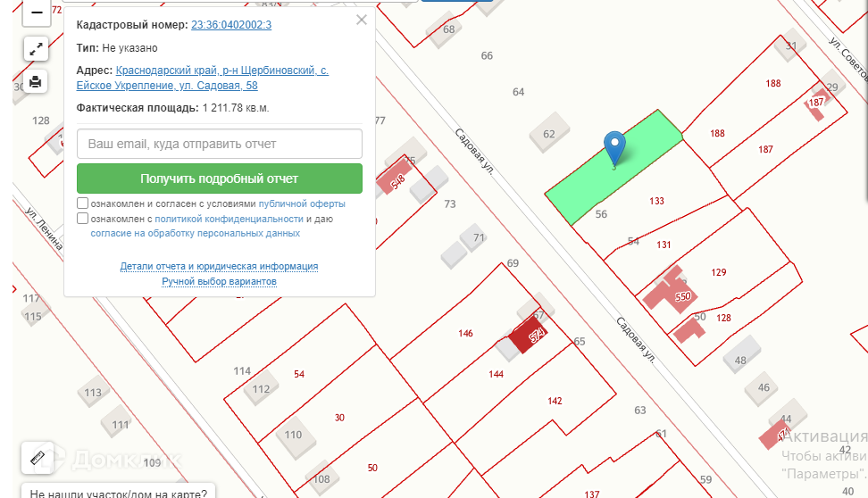The height and width of the screenshot is (498, 868).
Task: Click house number 113 building
Action: click(93, 391)
